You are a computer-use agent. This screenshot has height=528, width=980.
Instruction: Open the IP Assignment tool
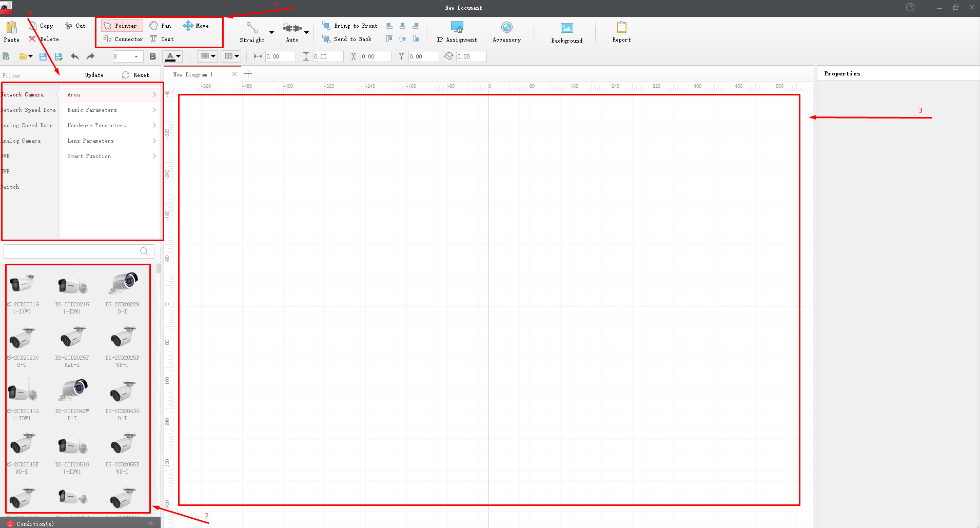click(457, 32)
